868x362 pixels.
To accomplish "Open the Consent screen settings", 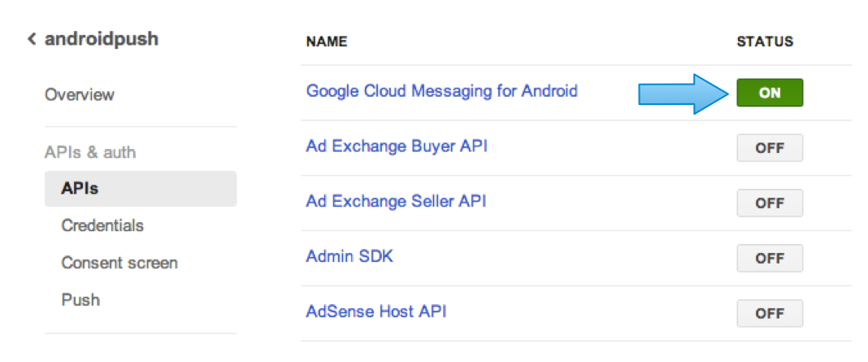I will [119, 263].
